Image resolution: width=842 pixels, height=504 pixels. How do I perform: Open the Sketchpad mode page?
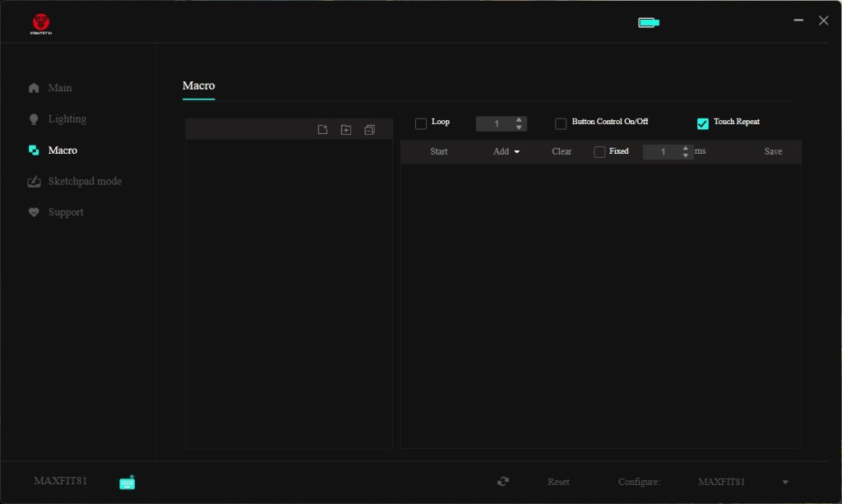click(x=85, y=181)
